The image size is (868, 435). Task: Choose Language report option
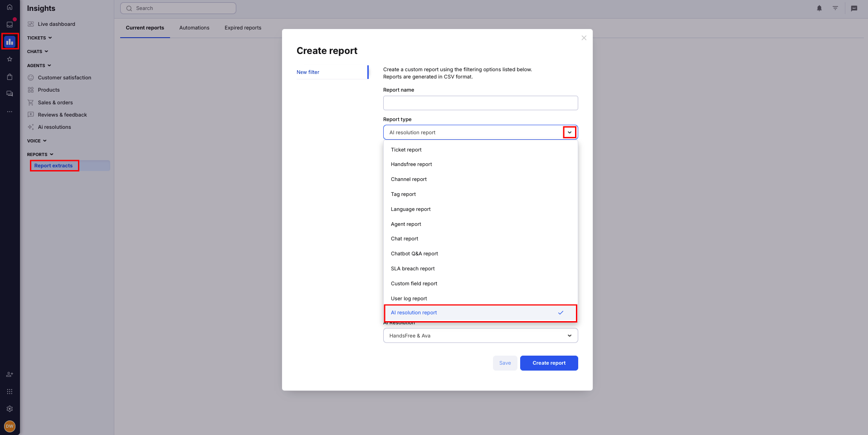(481, 209)
